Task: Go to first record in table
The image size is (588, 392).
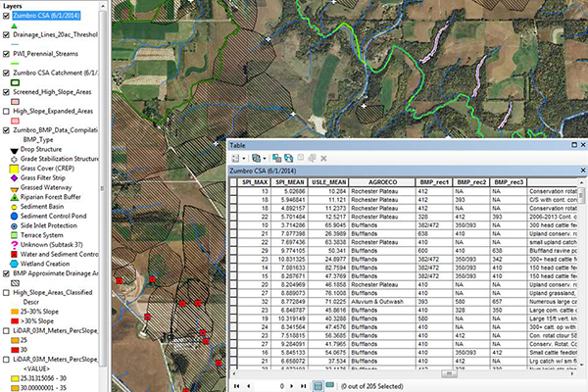Action: pyautogui.click(x=234, y=386)
